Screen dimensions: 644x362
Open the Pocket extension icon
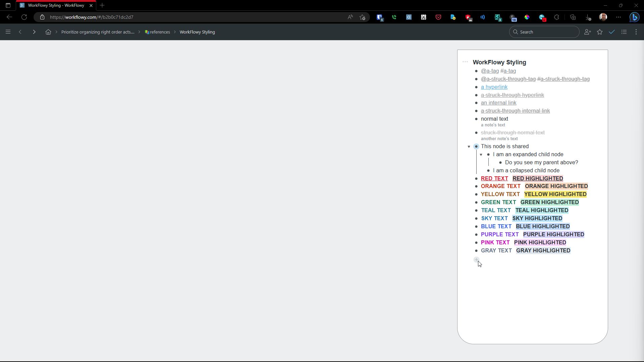[x=438, y=17]
